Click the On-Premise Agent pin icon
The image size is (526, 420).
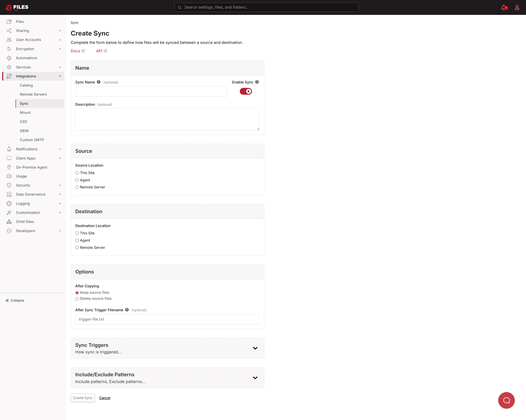[9, 167]
